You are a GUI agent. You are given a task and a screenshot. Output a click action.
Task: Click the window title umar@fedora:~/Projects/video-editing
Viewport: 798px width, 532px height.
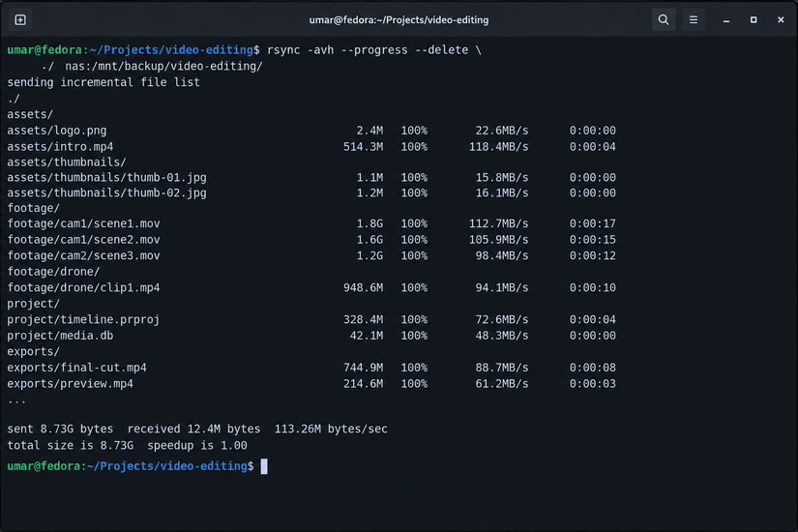[399, 20]
